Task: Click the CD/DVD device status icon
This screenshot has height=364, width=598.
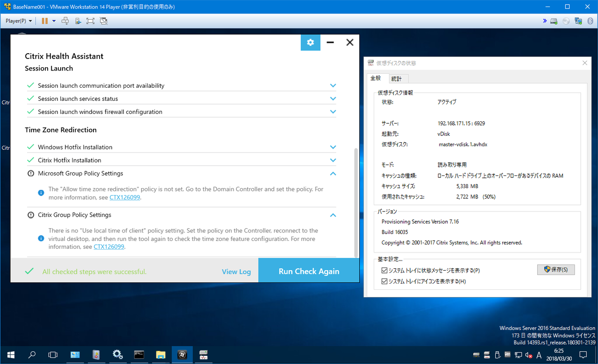Action: pyautogui.click(x=566, y=21)
